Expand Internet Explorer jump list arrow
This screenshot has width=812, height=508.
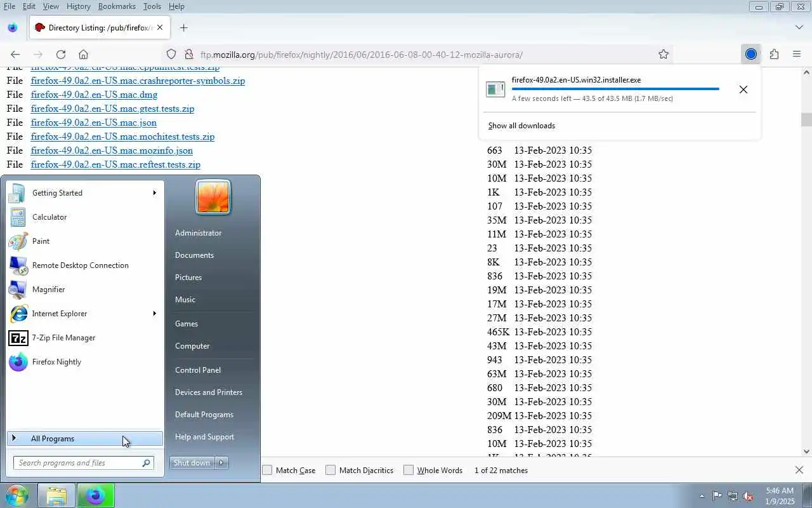tap(154, 314)
